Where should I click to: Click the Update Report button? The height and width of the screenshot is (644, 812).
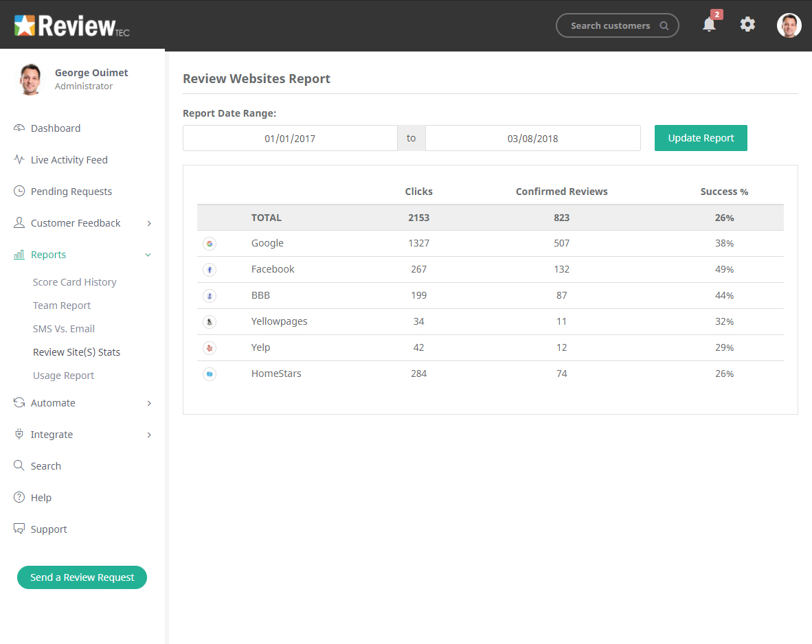click(x=701, y=138)
